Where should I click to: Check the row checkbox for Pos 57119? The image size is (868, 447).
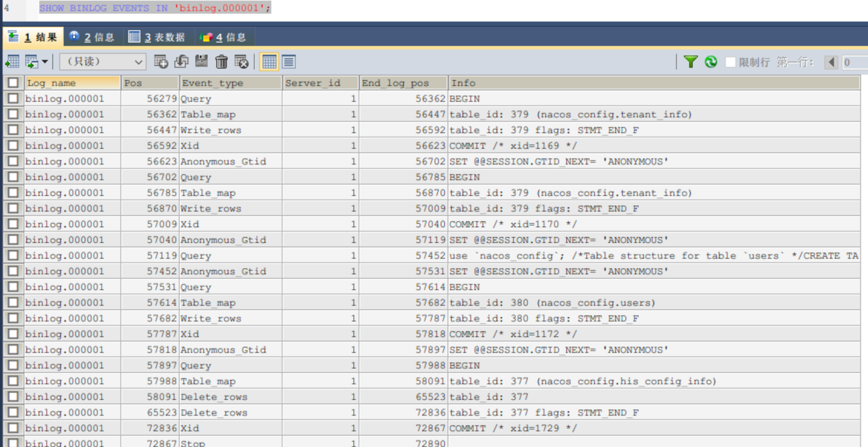point(13,255)
